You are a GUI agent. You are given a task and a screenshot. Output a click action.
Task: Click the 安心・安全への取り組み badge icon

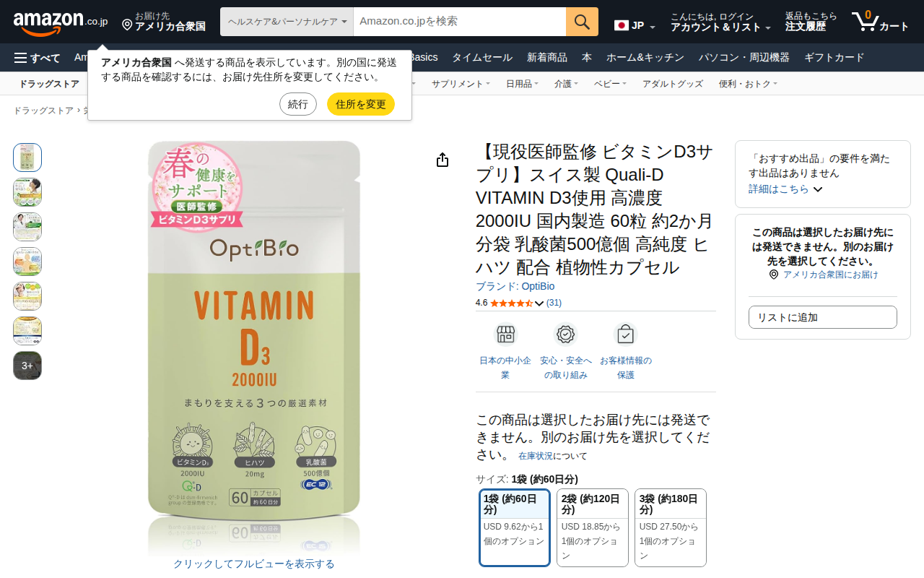(566, 335)
